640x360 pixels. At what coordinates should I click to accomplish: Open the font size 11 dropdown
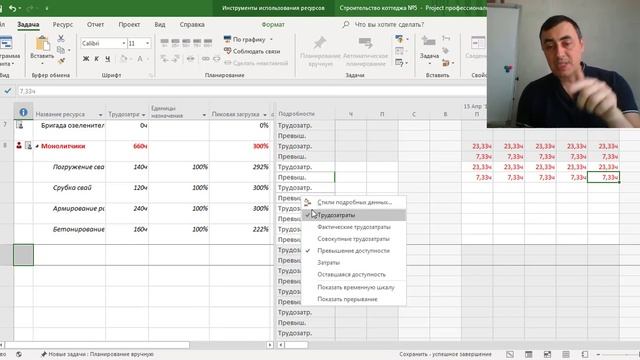(x=147, y=43)
